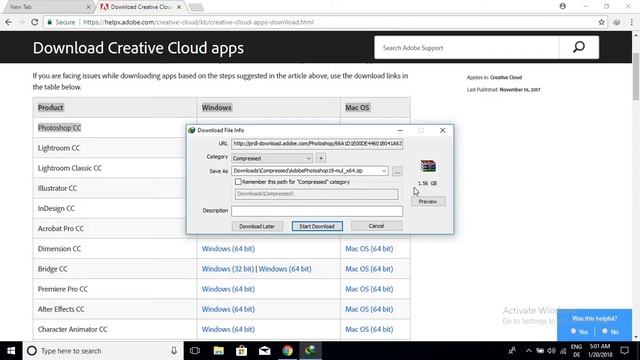Image resolution: width=640 pixels, height=360 pixels.
Task: Click the browser address bar URL
Action: (x=198, y=22)
